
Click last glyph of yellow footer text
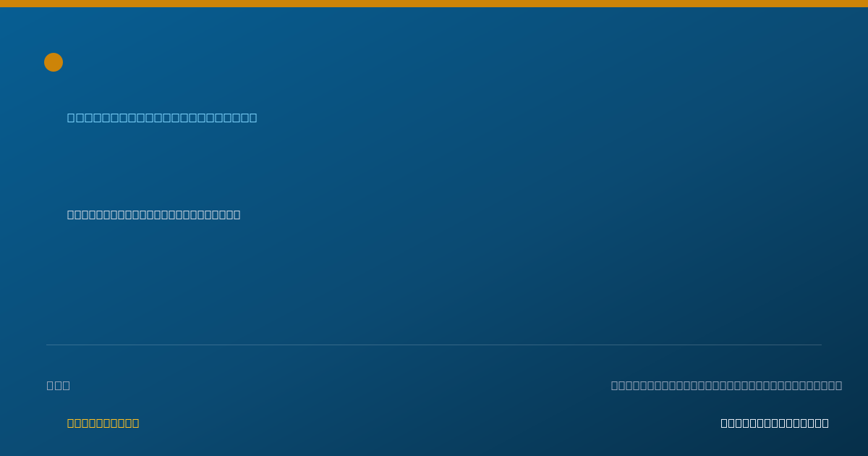135,423
